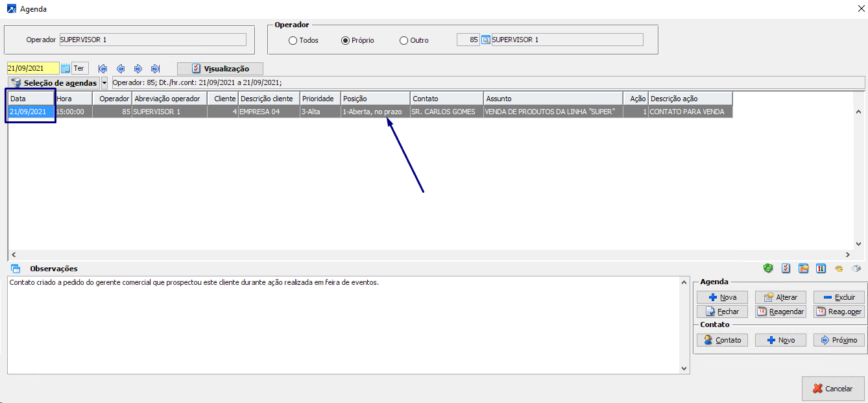Select the SR. CARLOS GOMES contact cell
The image size is (868, 403).
click(x=447, y=112)
